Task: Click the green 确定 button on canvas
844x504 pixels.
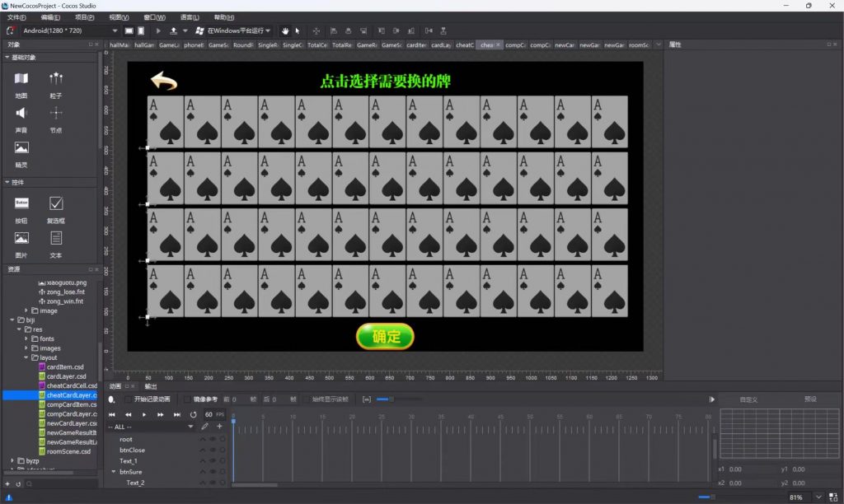Action: pyautogui.click(x=385, y=336)
